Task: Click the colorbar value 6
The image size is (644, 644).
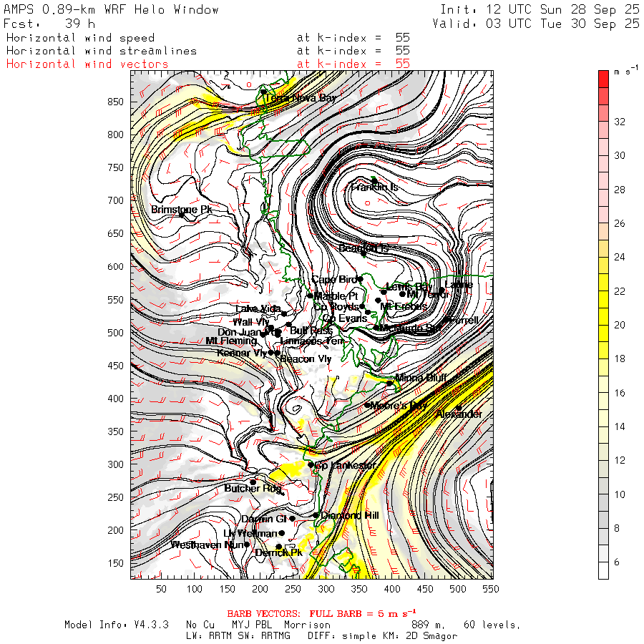Action: coord(617,562)
